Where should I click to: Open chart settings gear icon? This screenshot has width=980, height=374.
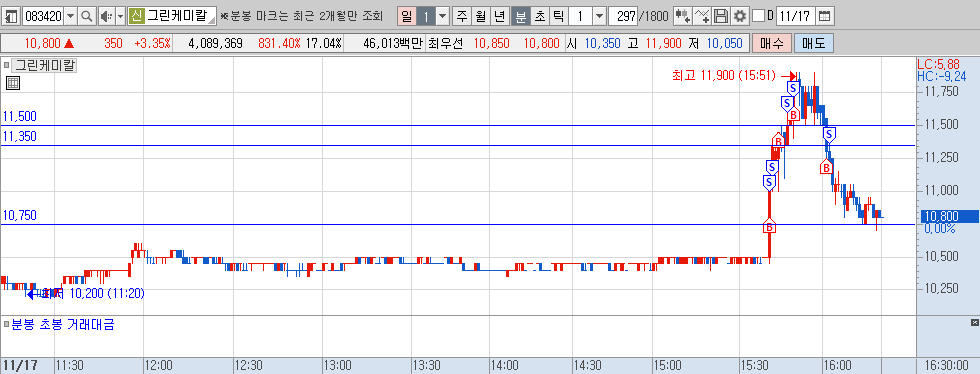click(x=741, y=16)
